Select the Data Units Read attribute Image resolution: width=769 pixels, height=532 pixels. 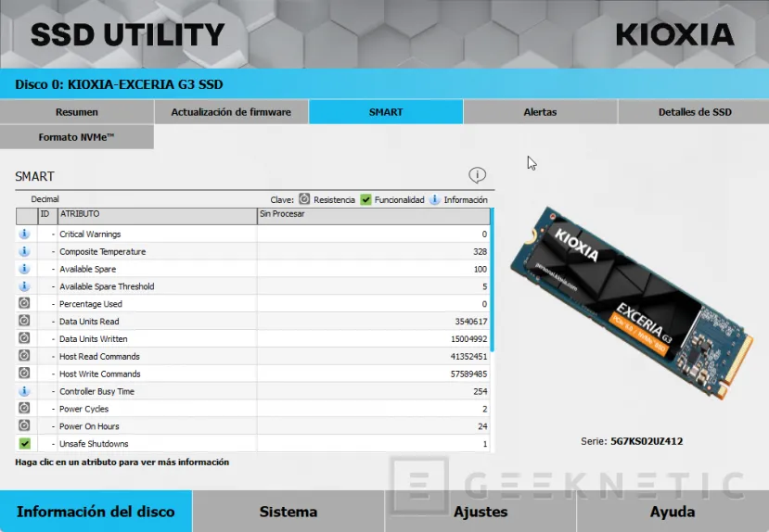pyautogui.click(x=89, y=322)
